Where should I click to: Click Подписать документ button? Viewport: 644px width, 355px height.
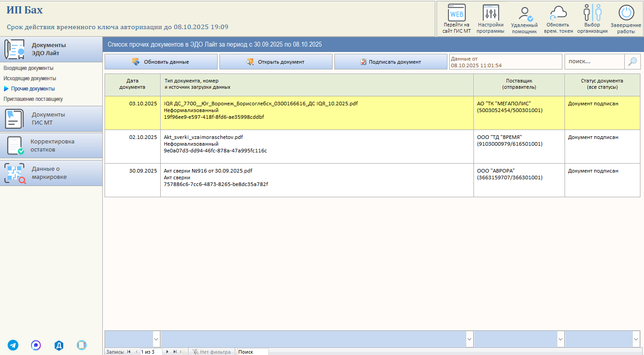[x=391, y=62]
